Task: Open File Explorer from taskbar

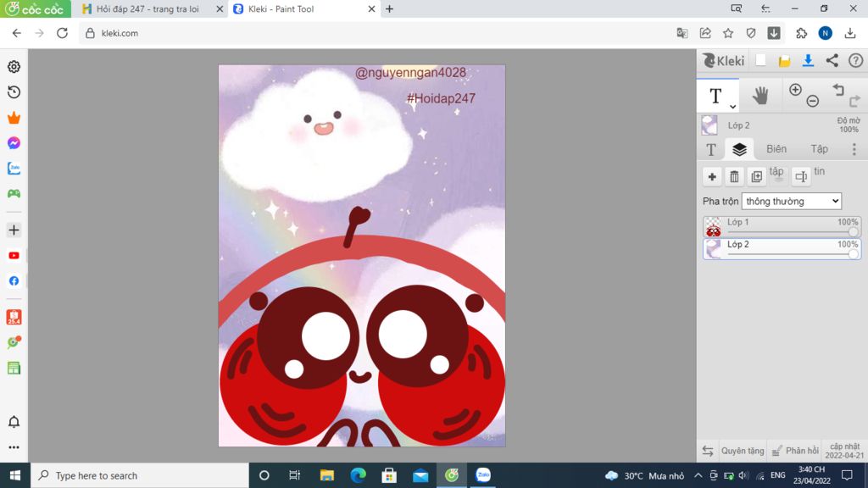Action: pos(326,475)
